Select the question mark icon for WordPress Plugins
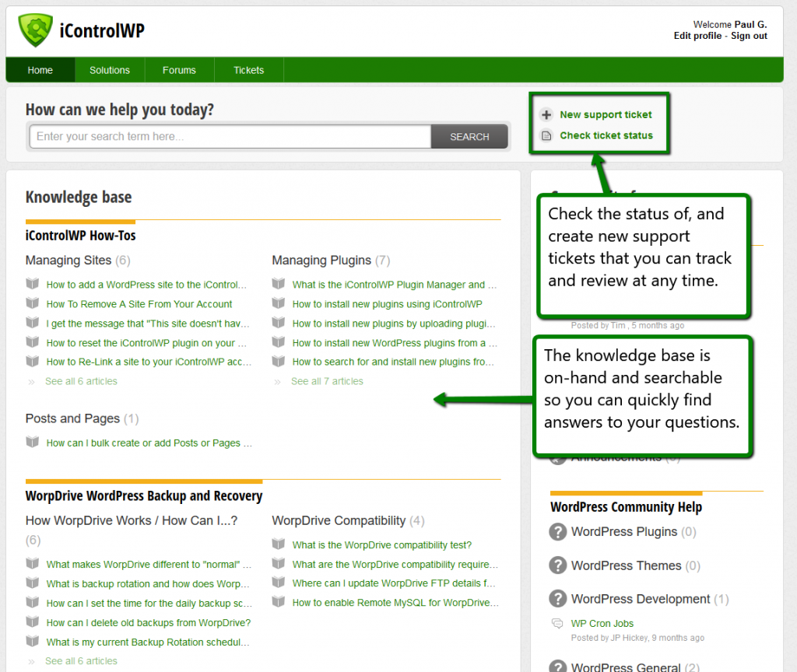This screenshot has width=797, height=672. [558, 532]
